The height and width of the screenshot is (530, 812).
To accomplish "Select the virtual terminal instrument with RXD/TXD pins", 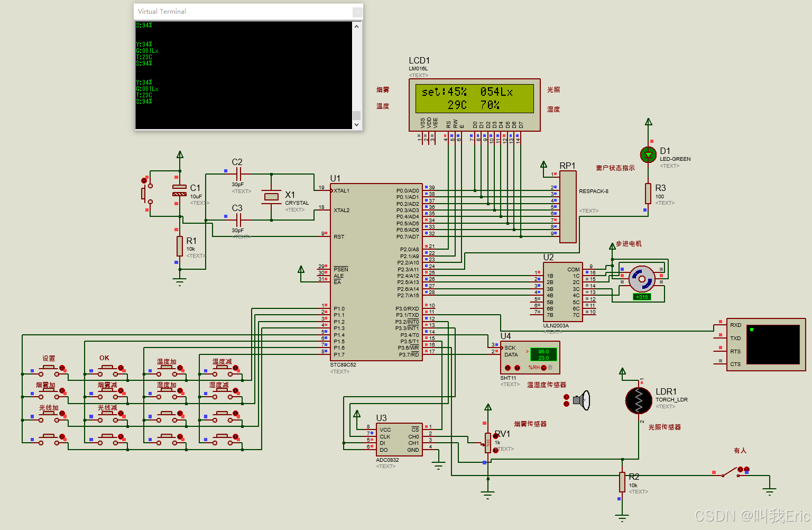I will tap(766, 344).
